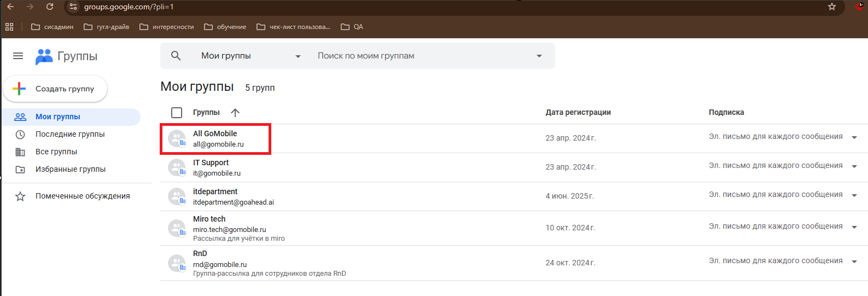Select "Избранные группы" in the sidebar

click(71, 169)
